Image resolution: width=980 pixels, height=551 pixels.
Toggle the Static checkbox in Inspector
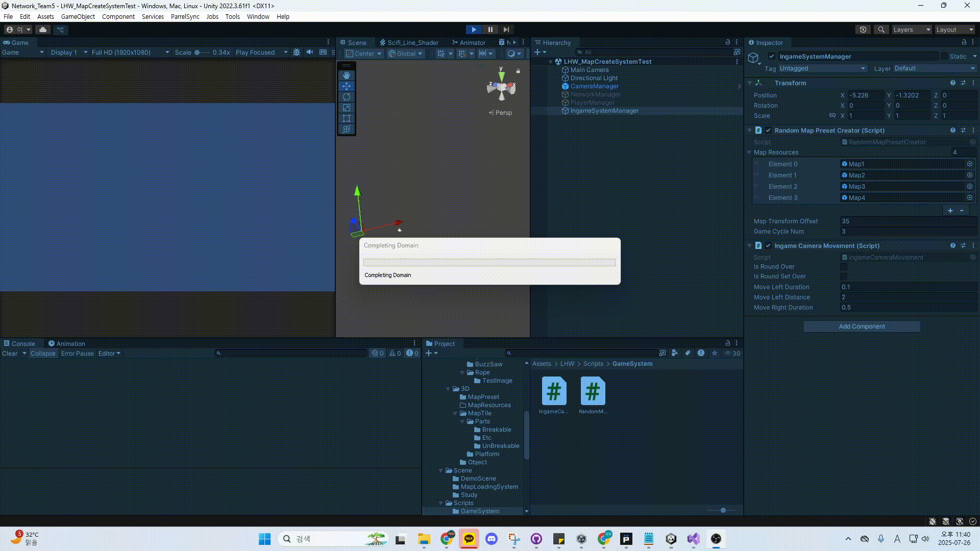(944, 57)
